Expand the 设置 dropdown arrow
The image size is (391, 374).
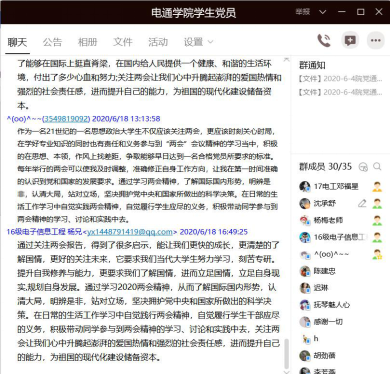[x=210, y=42]
